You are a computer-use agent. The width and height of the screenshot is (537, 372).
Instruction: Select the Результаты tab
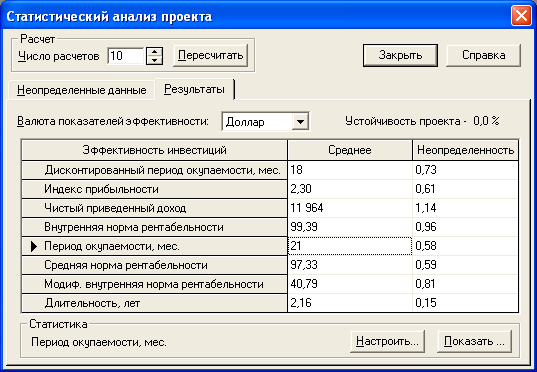tap(194, 89)
